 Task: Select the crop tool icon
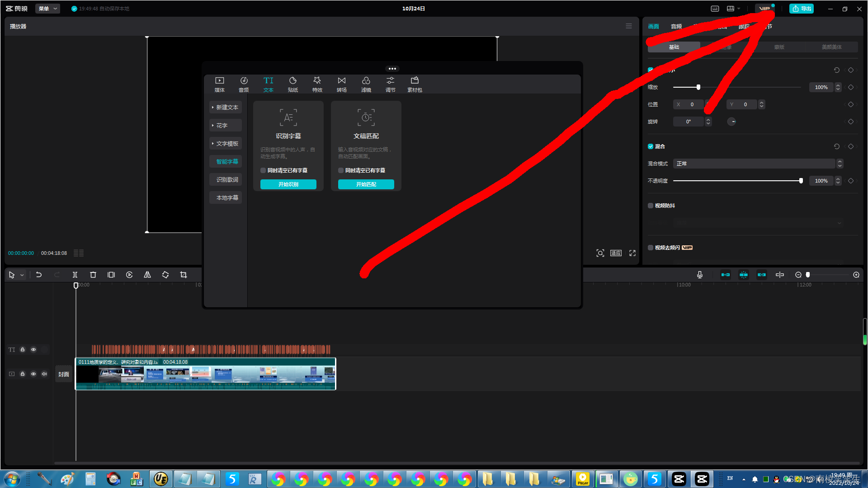[183, 275]
